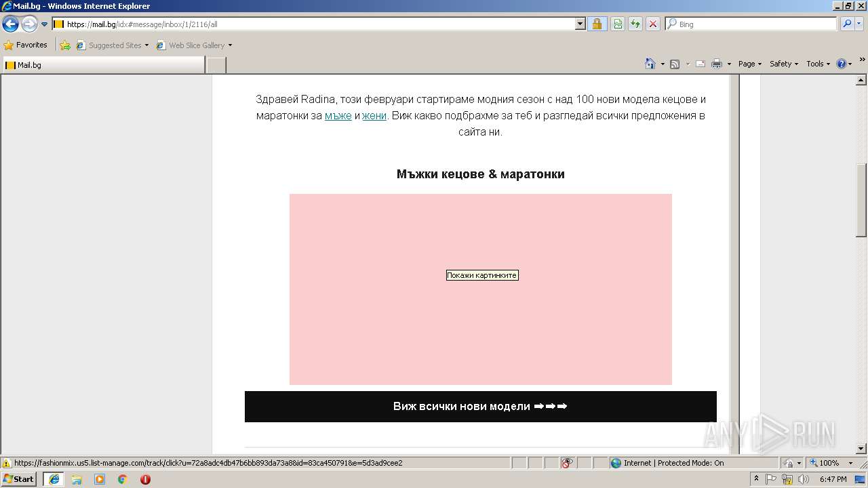Open Internet Explorer taskbar icon
Screen dimensions: 868x488
coord(54,479)
